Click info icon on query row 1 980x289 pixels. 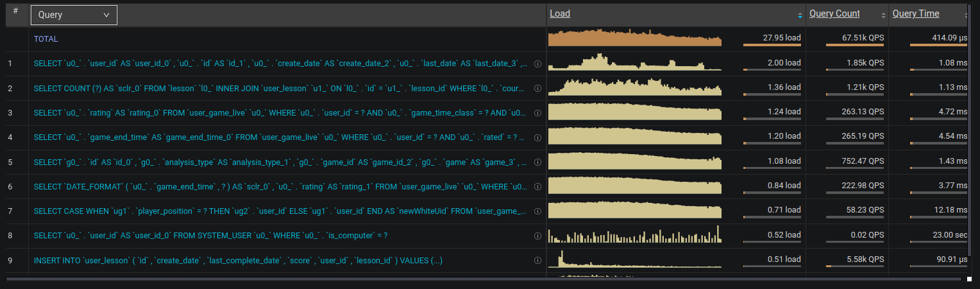[537, 64]
